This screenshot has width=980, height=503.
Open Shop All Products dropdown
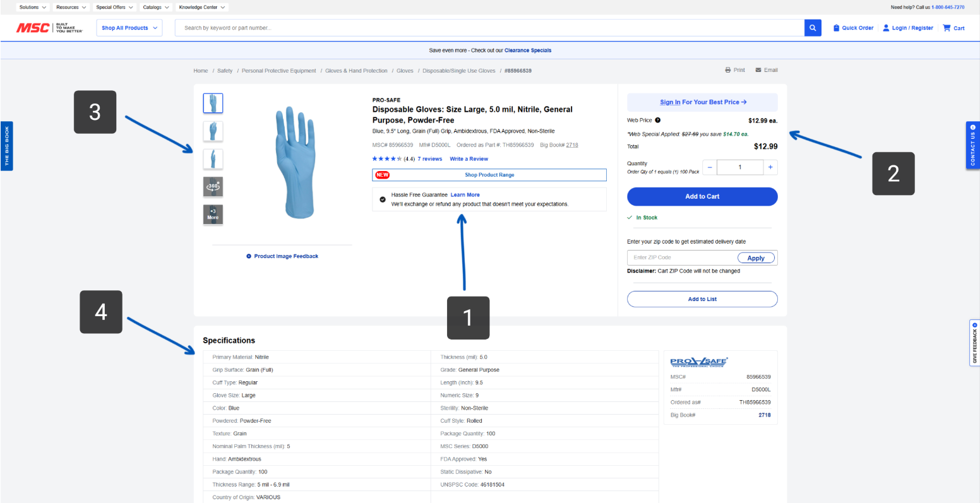click(x=129, y=28)
